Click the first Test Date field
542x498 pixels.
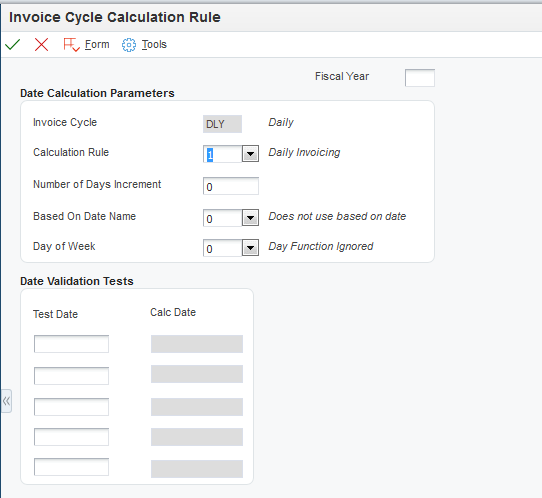click(x=72, y=344)
